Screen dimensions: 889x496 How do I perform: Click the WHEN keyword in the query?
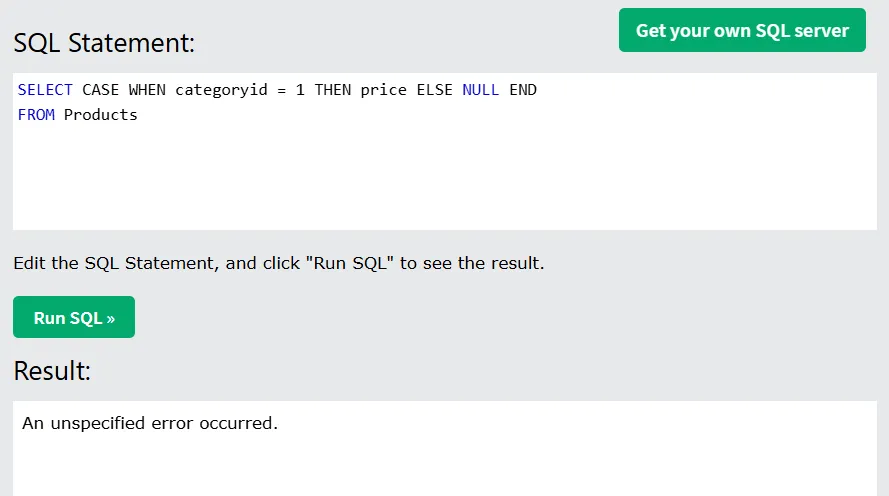tap(147, 90)
